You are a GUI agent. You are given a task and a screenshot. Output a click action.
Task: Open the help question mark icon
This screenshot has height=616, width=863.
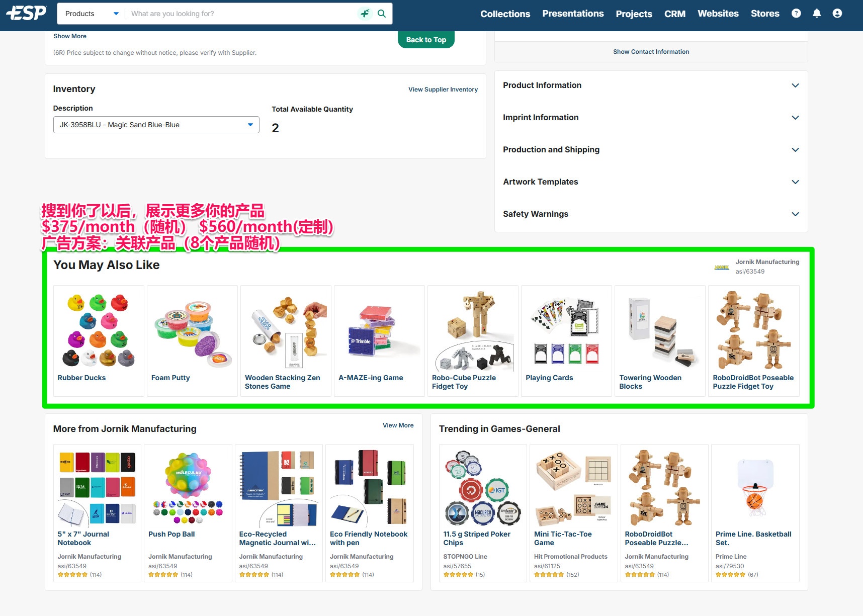(796, 14)
